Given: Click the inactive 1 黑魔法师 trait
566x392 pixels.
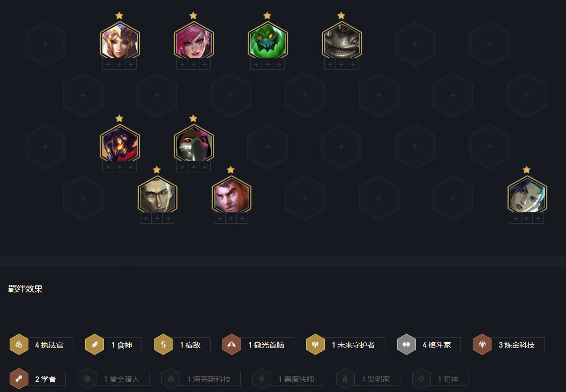Looking at the screenshot, I should coord(288,379).
